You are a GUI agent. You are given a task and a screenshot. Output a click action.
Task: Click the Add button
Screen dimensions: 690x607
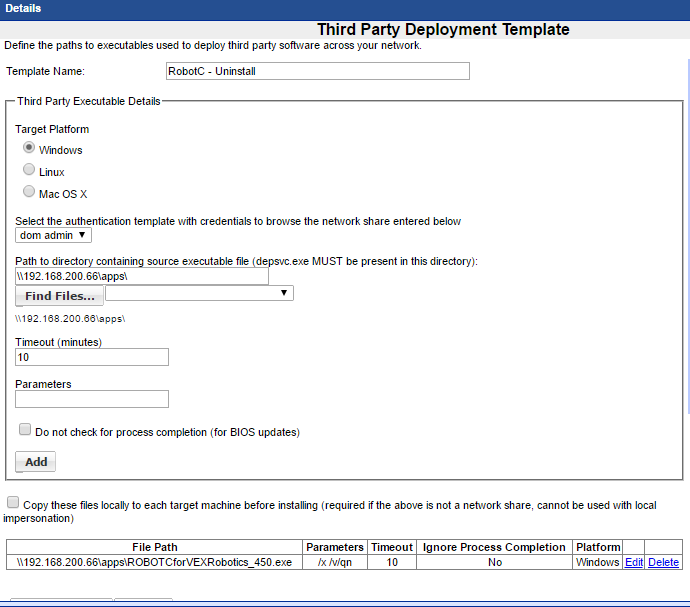click(x=36, y=462)
